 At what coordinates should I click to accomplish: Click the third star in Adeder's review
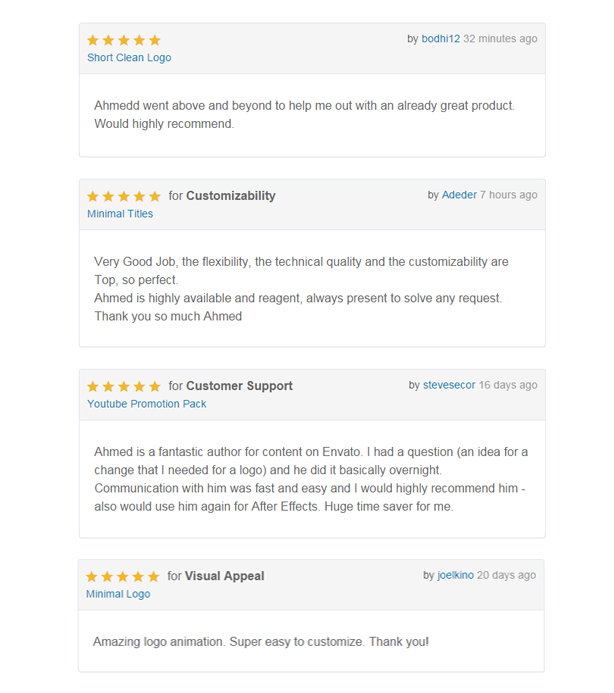[124, 197]
